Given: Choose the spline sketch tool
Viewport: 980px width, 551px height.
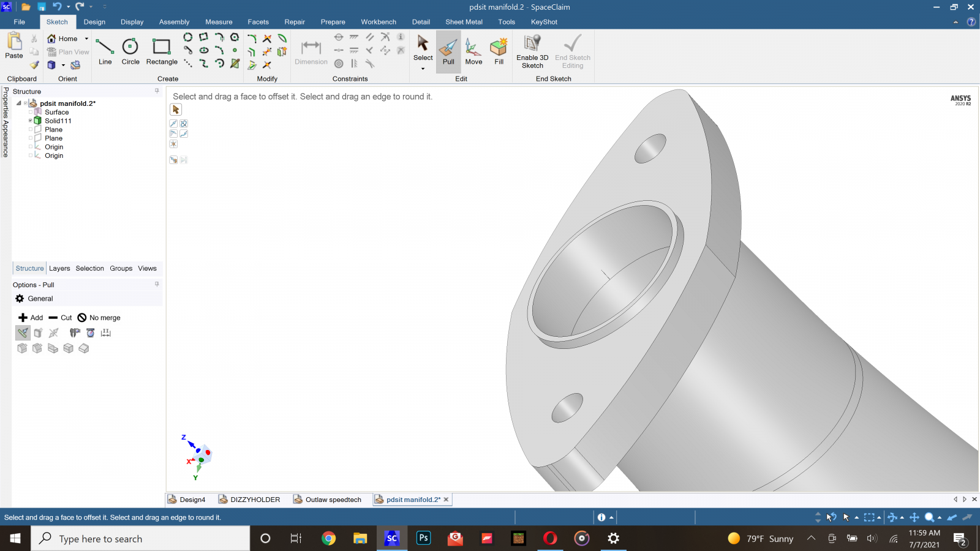Looking at the screenshot, I should click(204, 63).
